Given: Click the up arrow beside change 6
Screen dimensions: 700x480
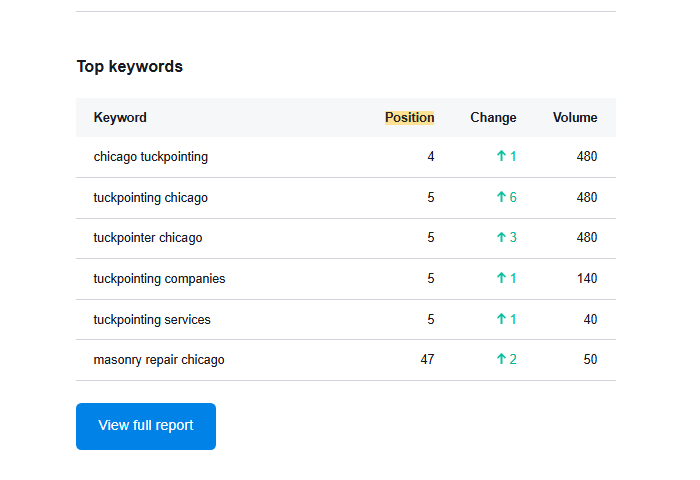Looking at the screenshot, I should pos(501,197).
